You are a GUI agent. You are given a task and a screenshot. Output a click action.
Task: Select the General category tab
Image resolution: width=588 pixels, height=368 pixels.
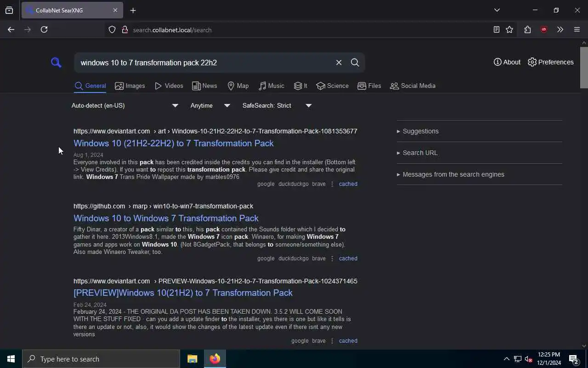[x=90, y=86]
